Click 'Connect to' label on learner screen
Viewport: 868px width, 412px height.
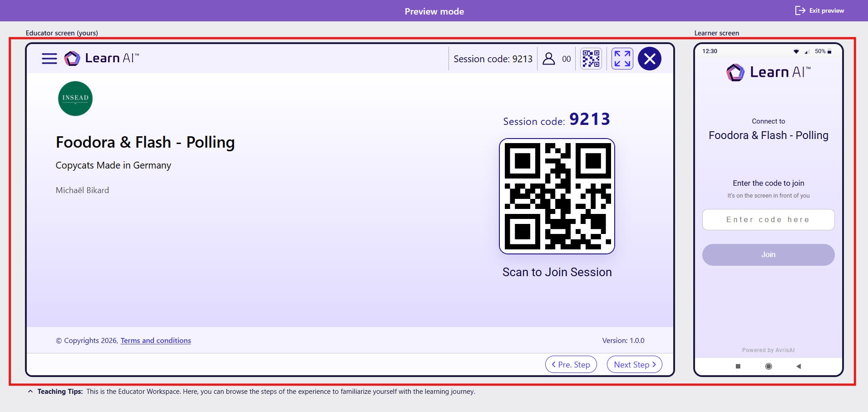pos(768,121)
